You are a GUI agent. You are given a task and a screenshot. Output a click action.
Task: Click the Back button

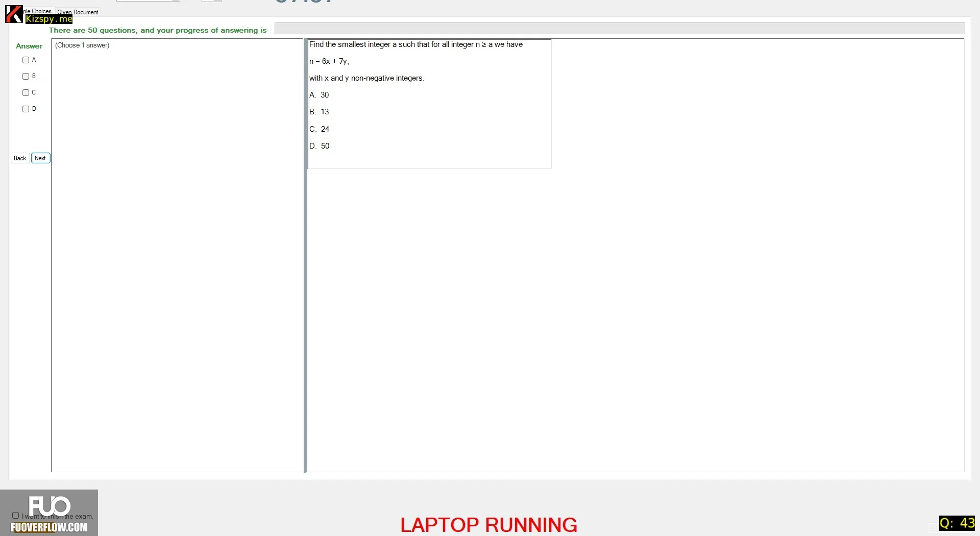pyautogui.click(x=20, y=158)
